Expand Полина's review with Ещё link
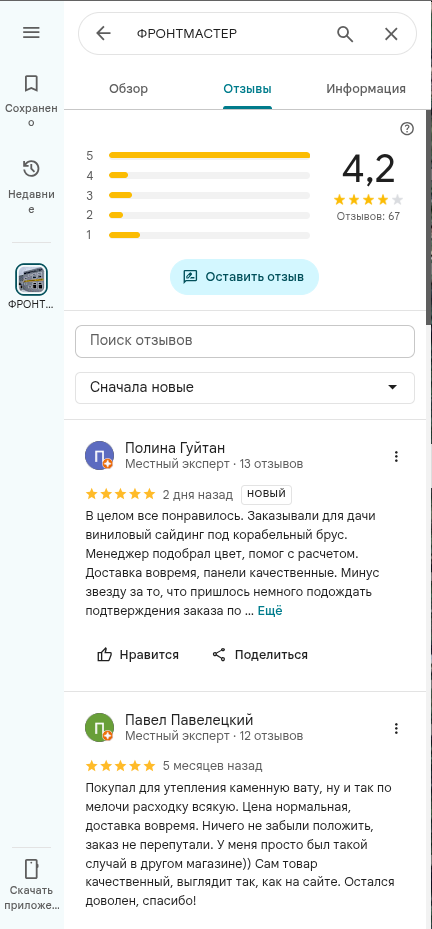The image size is (432, 929). (x=270, y=611)
